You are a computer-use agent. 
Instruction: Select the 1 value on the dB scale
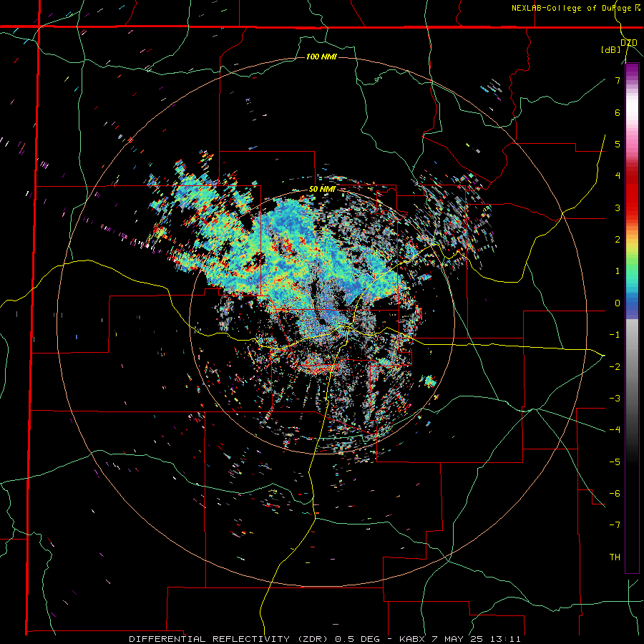(618, 271)
